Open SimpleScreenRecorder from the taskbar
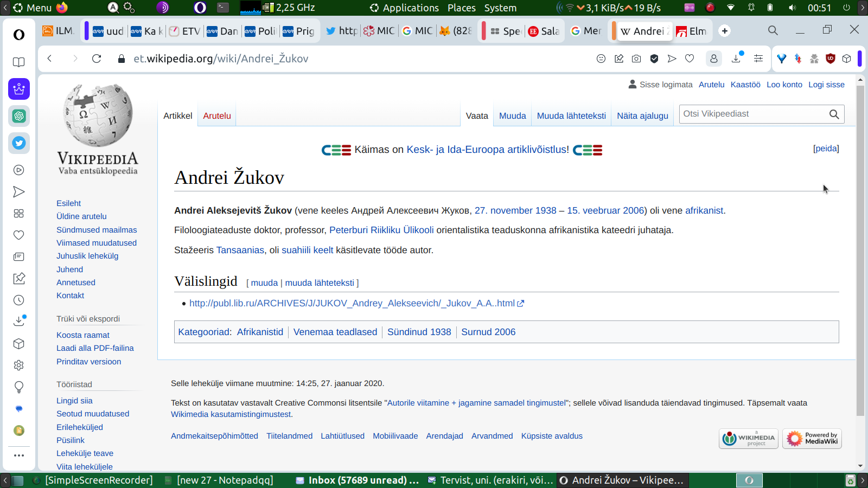Screen dimensions: 868x488 tap(93, 480)
